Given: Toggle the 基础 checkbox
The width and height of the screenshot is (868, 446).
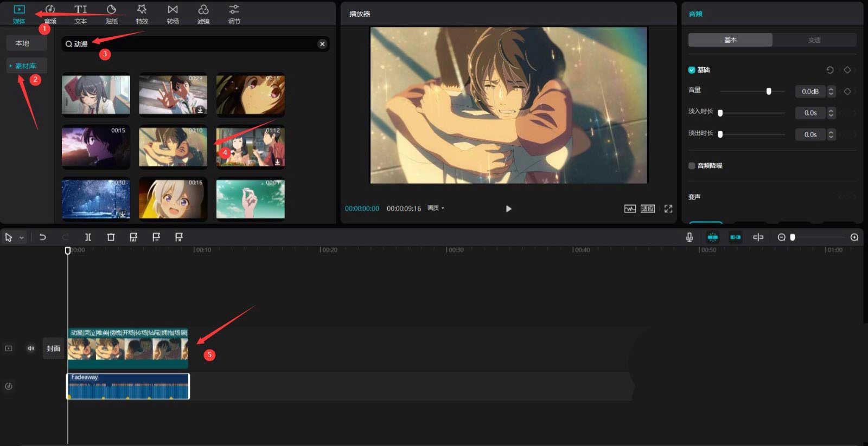Looking at the screenshot, I should tap(692, 70).
